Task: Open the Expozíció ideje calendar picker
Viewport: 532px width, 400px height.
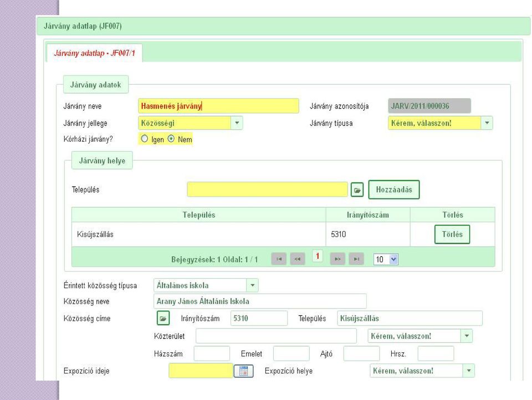Action: click(x=244, y=371)
